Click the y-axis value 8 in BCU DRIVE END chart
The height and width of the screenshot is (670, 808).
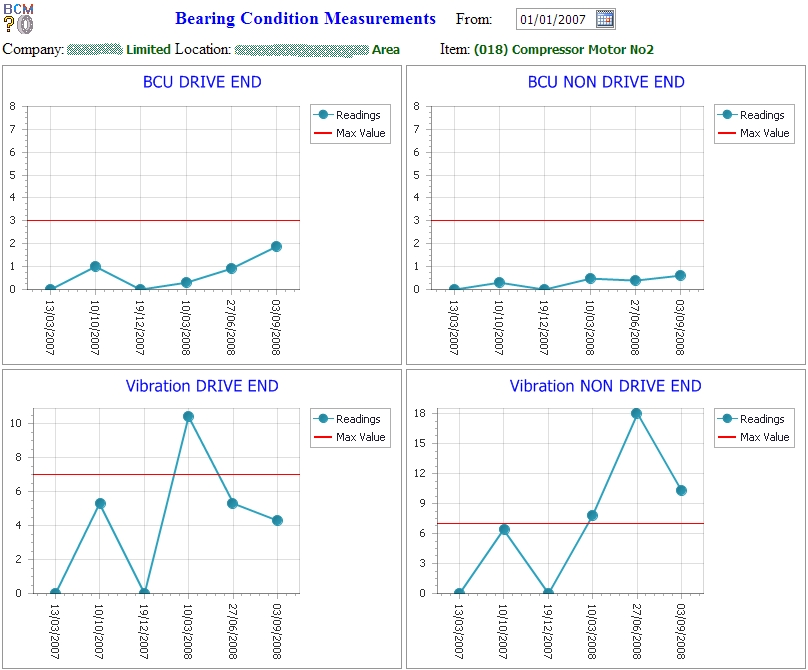point(12,107)
